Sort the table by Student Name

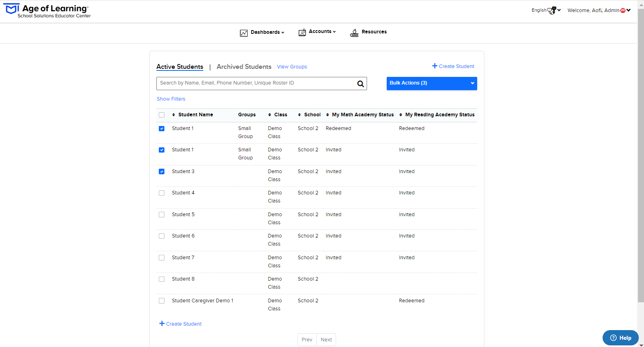coord(193,115)
